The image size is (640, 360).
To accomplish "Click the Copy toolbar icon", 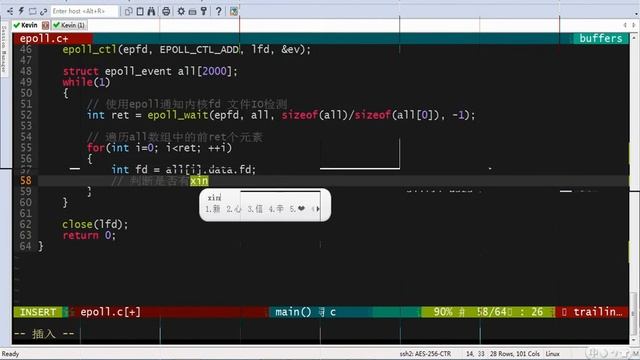I will (129, 11).
